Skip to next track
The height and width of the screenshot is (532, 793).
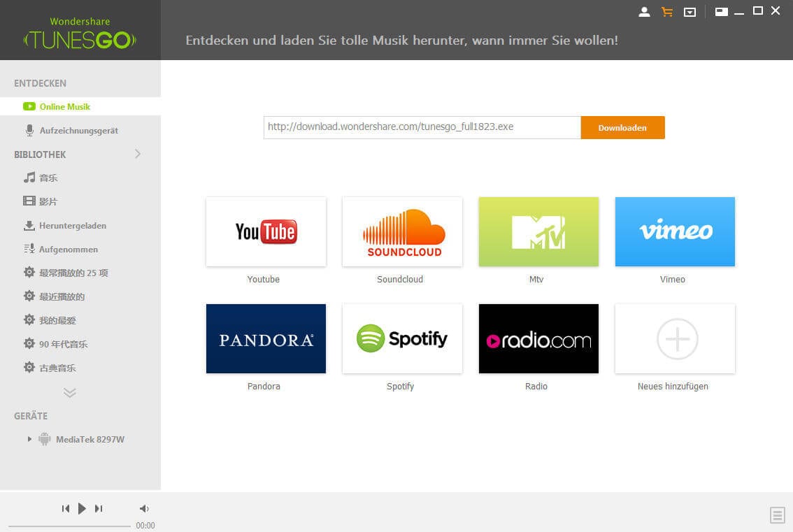(x=99, y=508)
